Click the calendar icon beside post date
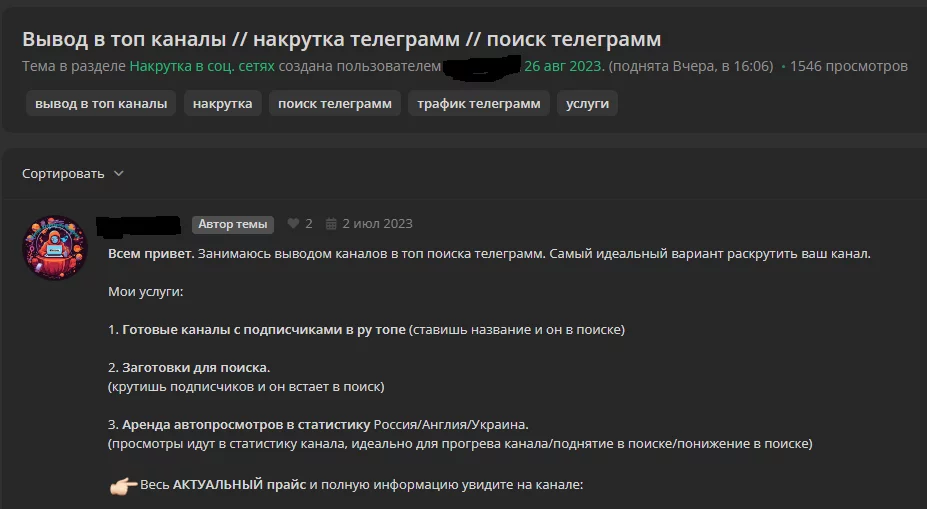927x509 pixels. (x=331, y=223)
